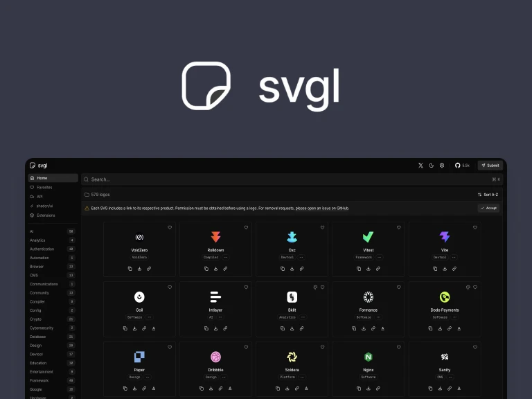Viewport: 532px width, 399px height.
Task: Show wordmark version of Goil logo
Action: pos(154,328)
